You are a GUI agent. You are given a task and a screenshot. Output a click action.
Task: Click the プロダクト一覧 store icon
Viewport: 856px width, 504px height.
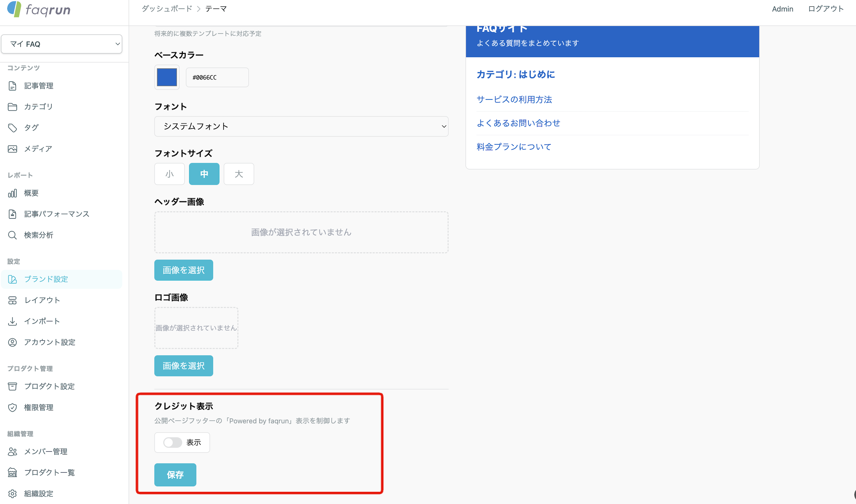[13, 473]
